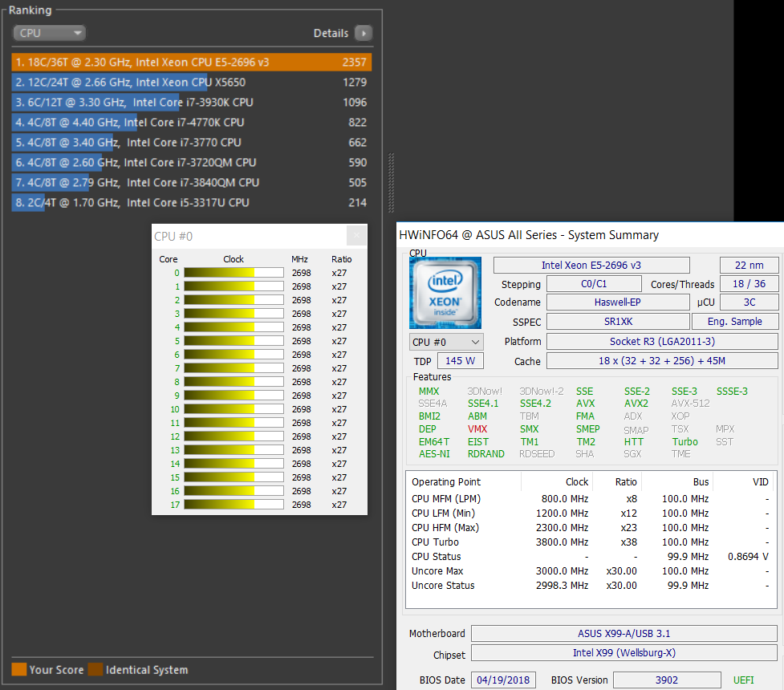Select the Intel Xeon X5650 ranking row
784x690 pixels.
click(x=192, y=82)
